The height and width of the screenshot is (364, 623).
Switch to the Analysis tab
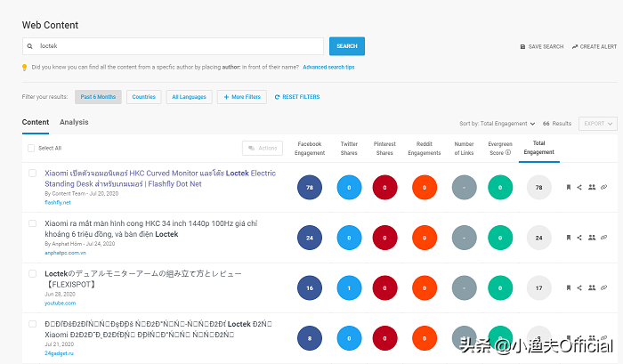(x=74, y=122)
